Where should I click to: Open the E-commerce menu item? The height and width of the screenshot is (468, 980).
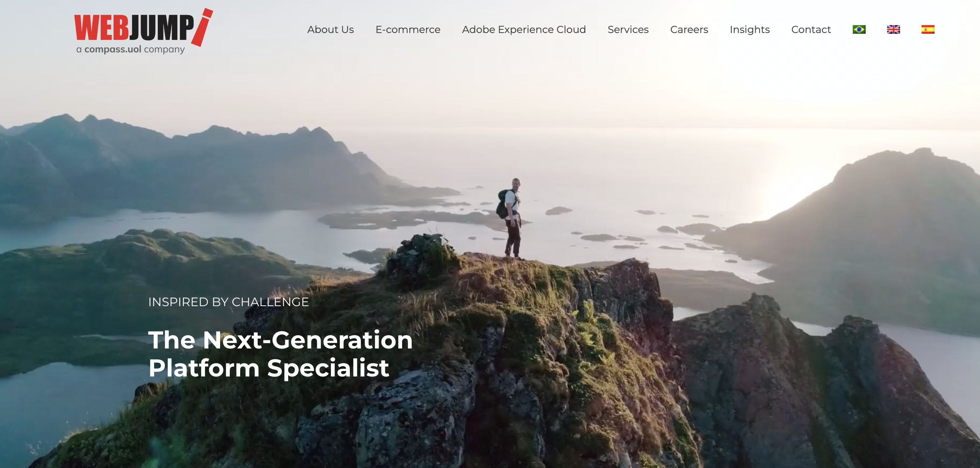click(408, 29)
